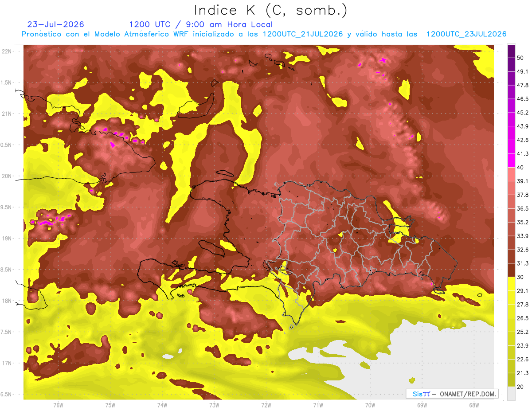Select colorbar value '30'
Viewport: 532px width, 411px height.
point(520,277)
